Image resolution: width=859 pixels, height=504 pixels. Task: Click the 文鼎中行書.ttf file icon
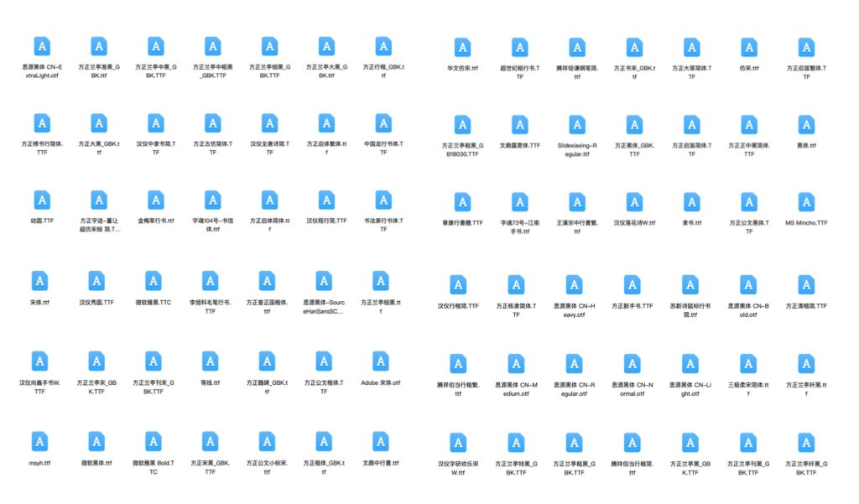[381, 442]
